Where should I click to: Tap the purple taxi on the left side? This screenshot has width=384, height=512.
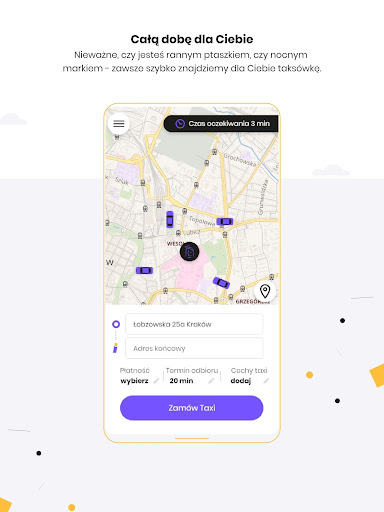tap(144, 270)
